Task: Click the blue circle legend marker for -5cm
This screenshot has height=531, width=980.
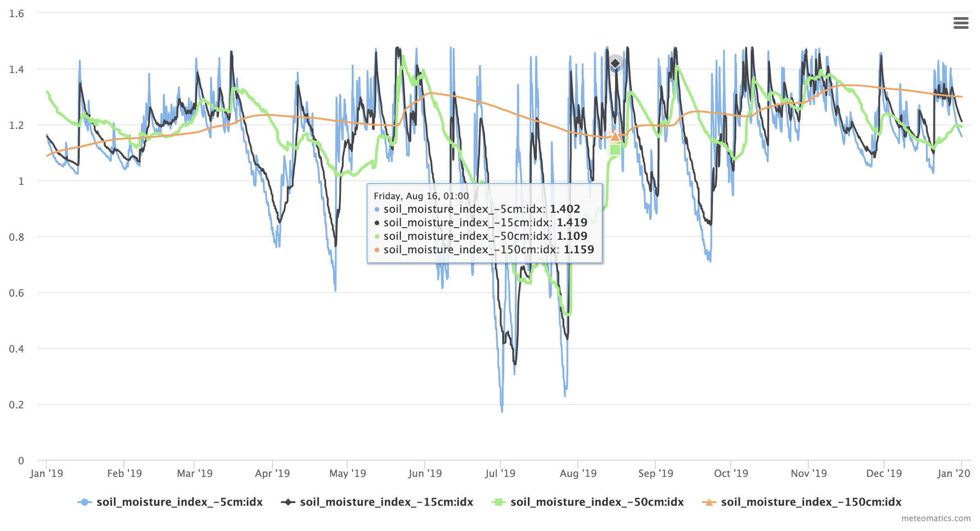Action: pyautogui.click(x=84, y=502)
